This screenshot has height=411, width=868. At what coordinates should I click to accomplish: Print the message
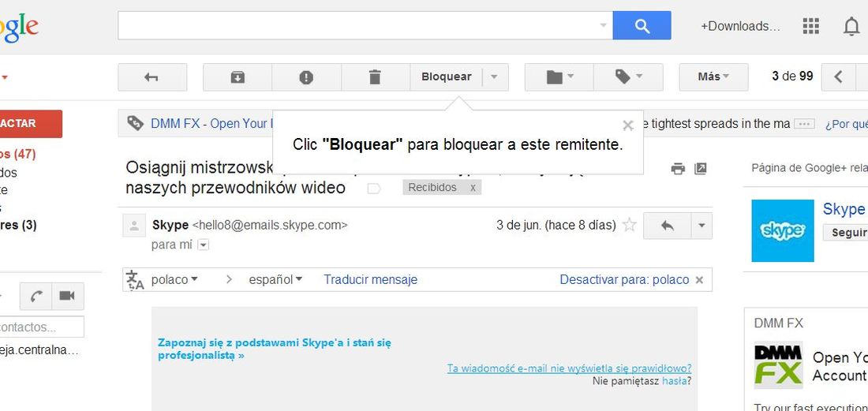click(678, 169)
